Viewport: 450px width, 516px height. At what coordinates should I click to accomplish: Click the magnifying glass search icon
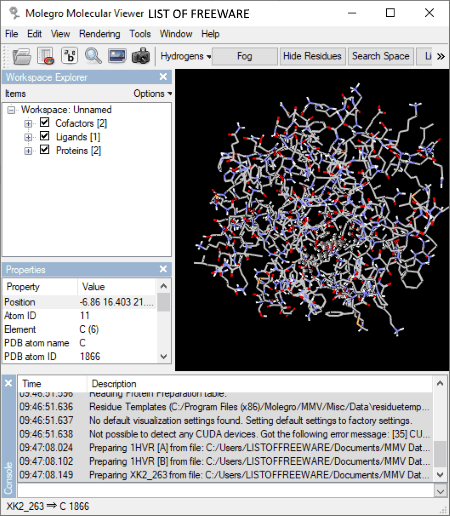click(93, 56)
